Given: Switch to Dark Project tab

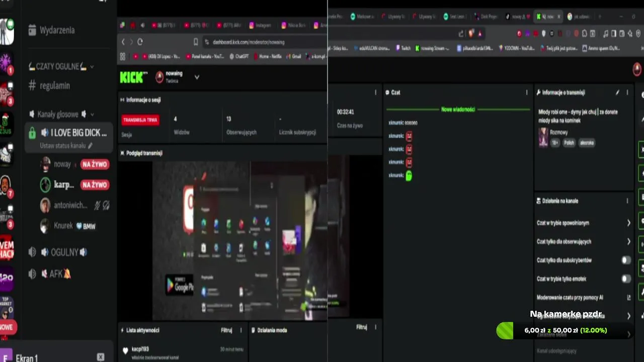Looking at the screenshot, I should pyautogui.click(x=486, y=17).
